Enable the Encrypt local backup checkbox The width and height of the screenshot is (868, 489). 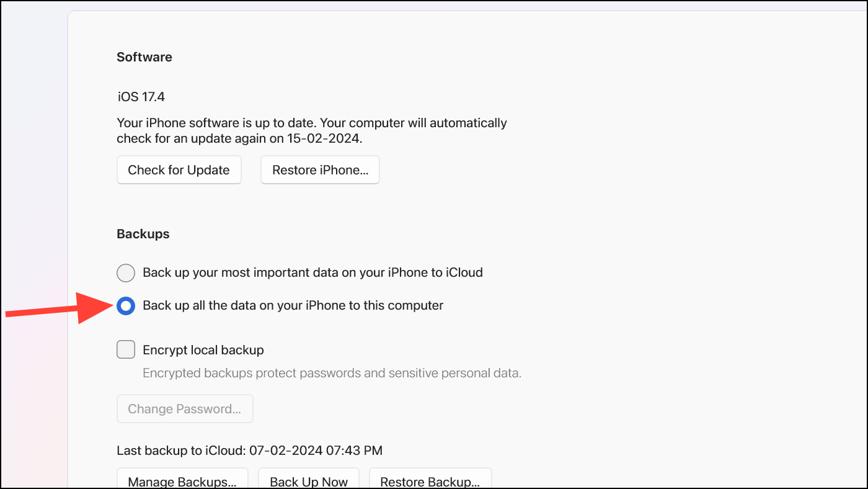(x=126, y=349)
